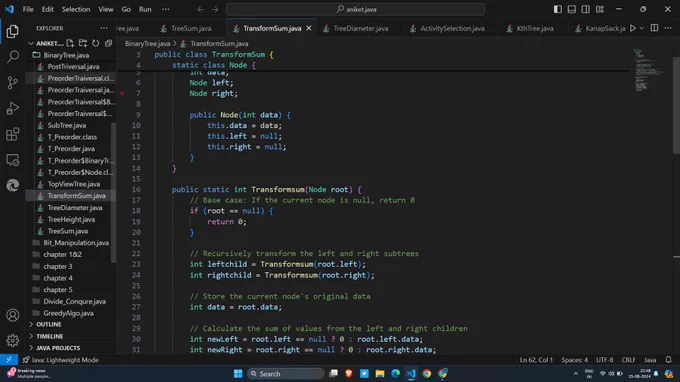Close the TransformSum.java tab

click(x=309, y=28)
